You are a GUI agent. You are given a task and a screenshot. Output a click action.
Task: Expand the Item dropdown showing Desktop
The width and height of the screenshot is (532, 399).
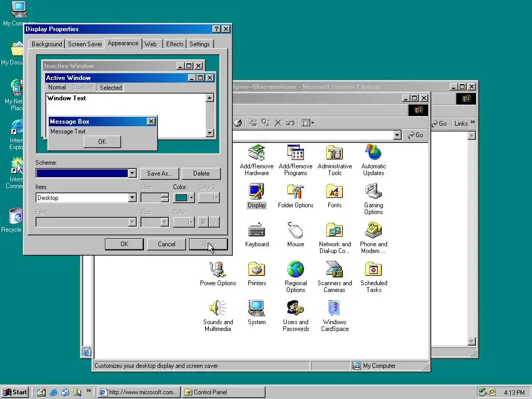coord(132,198)
